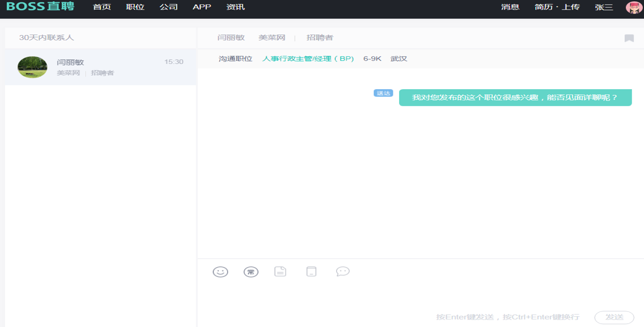This screenshot has height=327, width=644.
Task: Go to the 首页 navigation item
Action: tap(102, 7)
